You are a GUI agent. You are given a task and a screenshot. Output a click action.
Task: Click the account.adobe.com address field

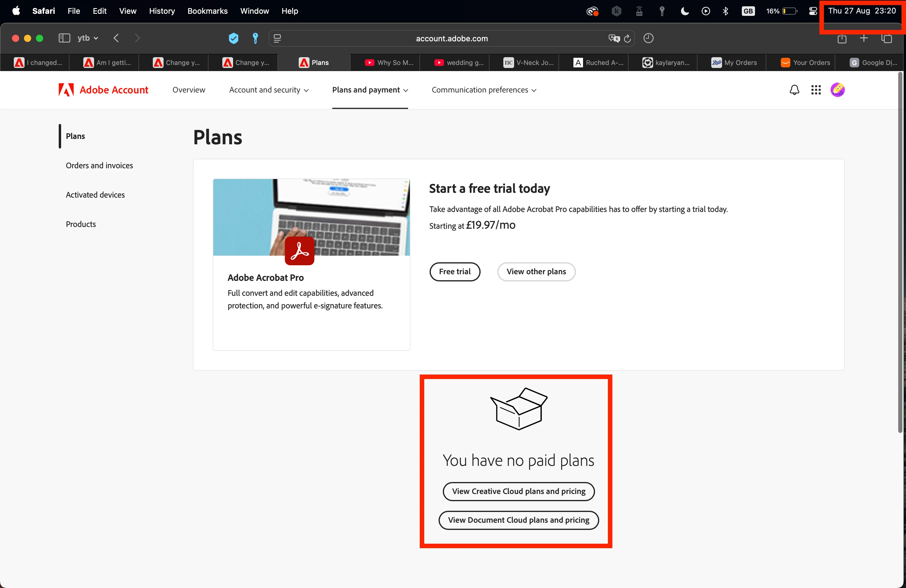point(452,38)
